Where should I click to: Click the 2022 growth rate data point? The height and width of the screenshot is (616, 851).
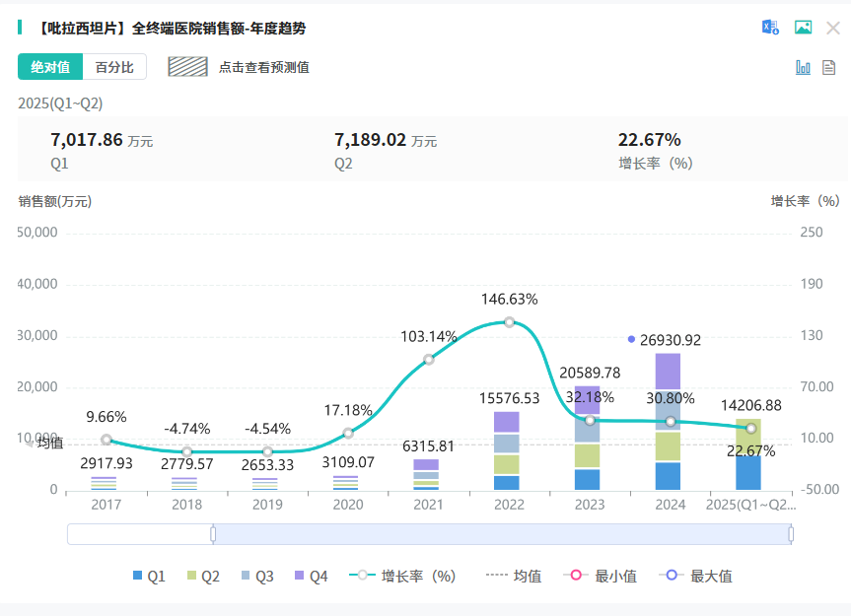(x=509, y=322)
